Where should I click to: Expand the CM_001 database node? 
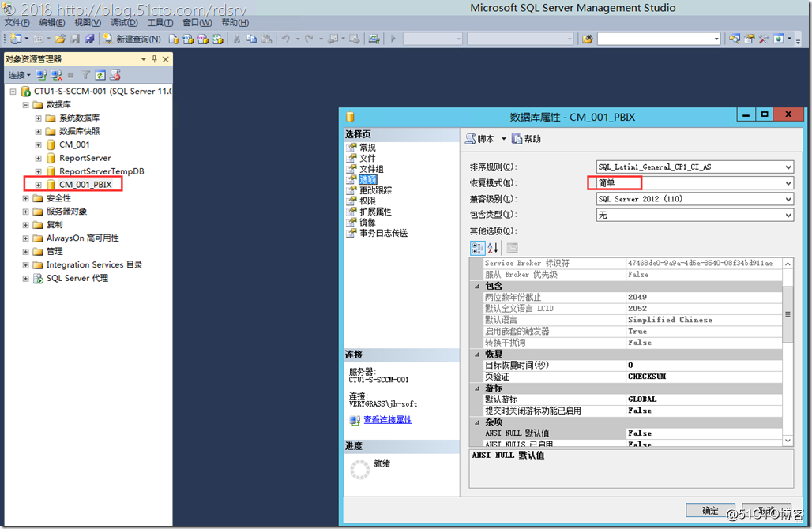pyautogui.click(x=39, y=145)
